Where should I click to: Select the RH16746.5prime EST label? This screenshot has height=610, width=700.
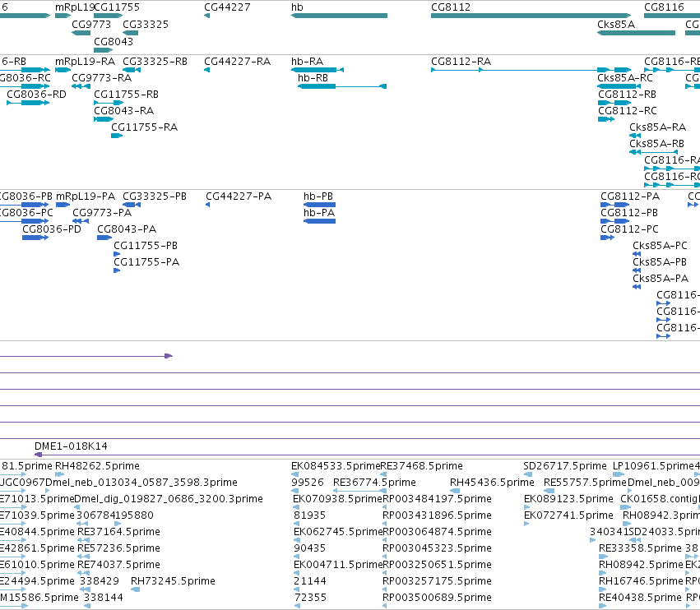click(x=641, y=581)
